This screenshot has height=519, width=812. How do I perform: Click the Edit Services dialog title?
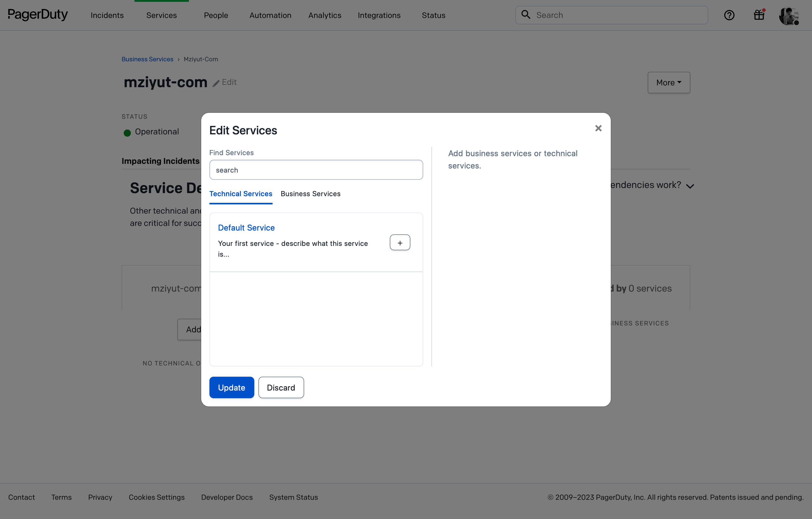click(x=243, y=131)
